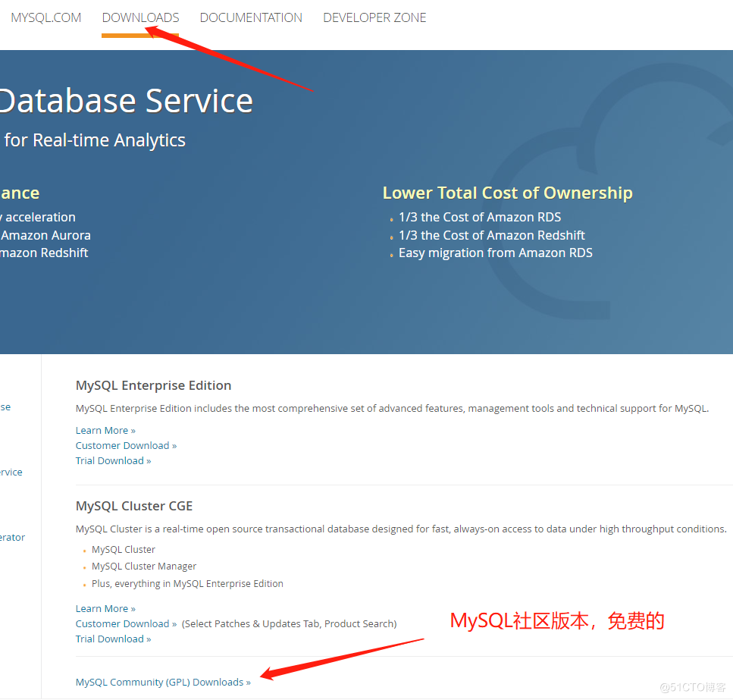This screenshot has width=733, height=700.
Task: Open Customer Download under MySQL Enterprise Edition
Action: coord(127,446)
